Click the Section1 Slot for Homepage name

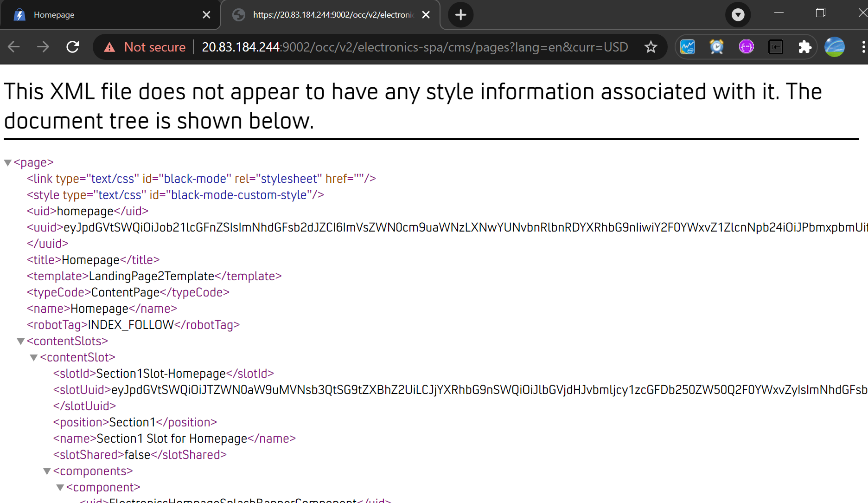pyautogui.click(x=172, y=439)
